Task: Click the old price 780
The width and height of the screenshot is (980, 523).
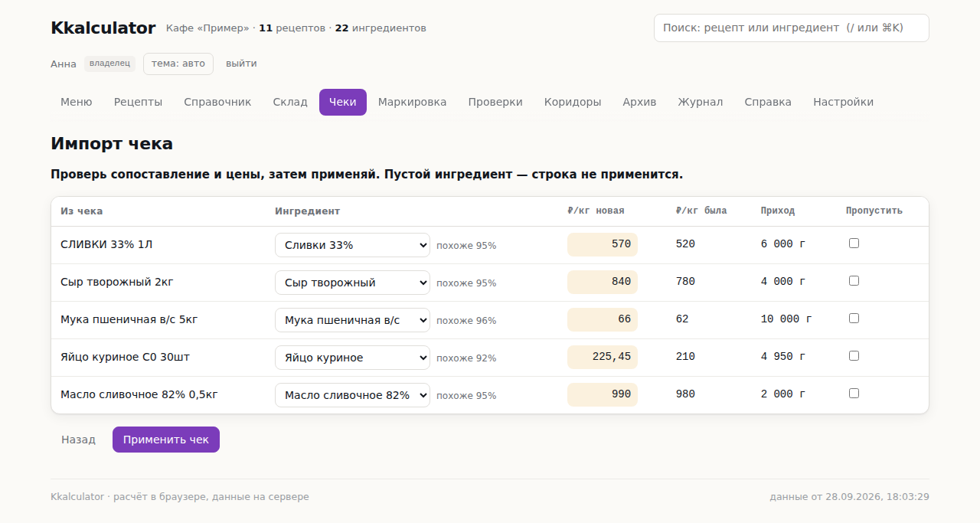Action: click(685, 282)
